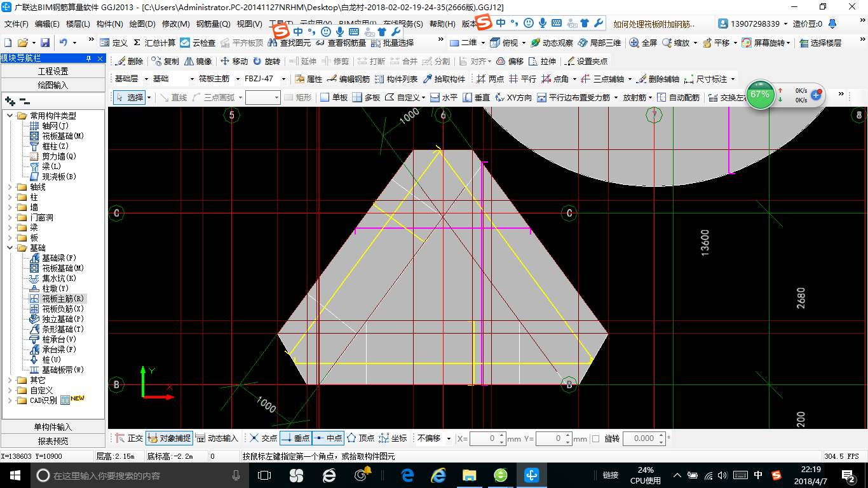The width and height of the screenshot is (868, 488).
Task: Toggle 交点 intersection snap
Action: (x=263, y=438)
